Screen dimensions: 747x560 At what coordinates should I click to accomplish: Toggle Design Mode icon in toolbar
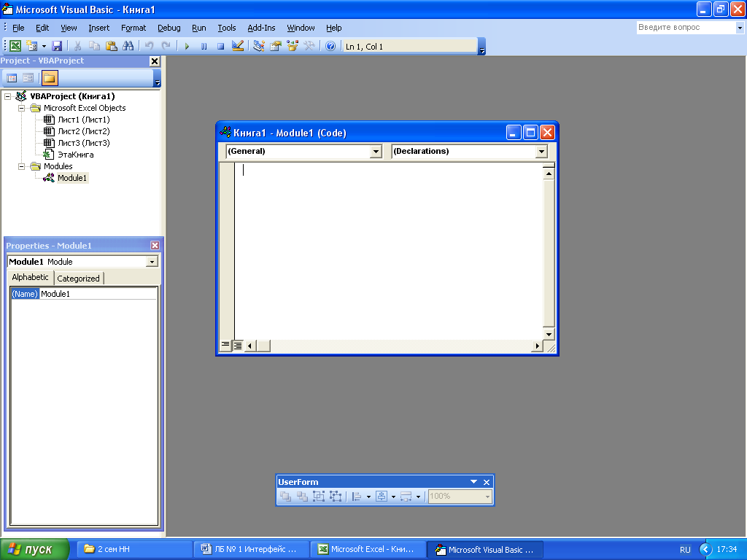click(x=237, y=46)
